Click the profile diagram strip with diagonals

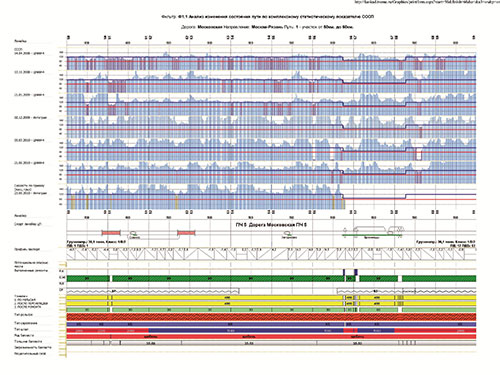pos(271,254)
